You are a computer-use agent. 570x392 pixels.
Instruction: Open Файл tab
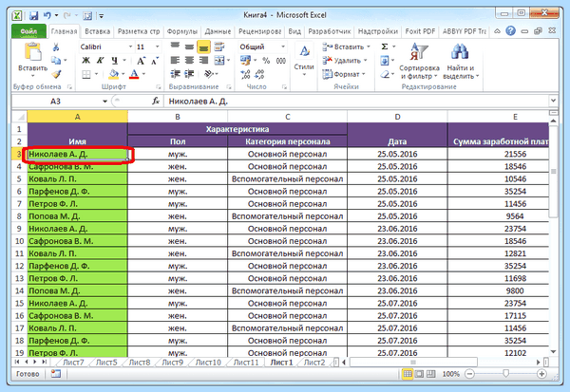click(28, 31)
